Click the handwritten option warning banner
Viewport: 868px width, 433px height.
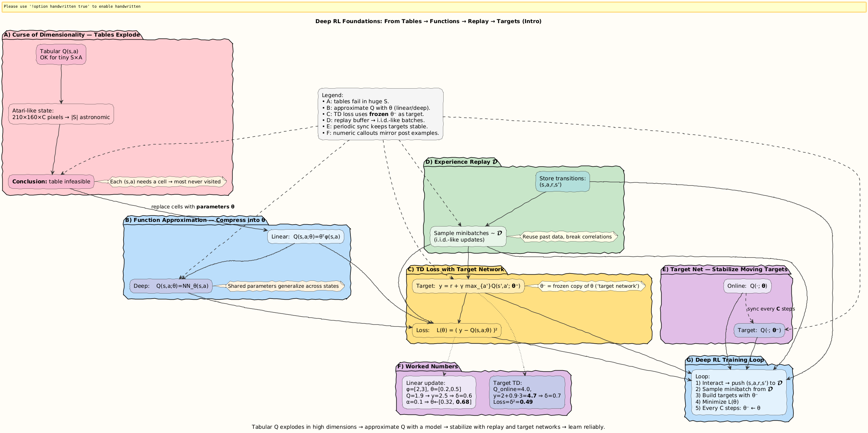click(434, 7)
